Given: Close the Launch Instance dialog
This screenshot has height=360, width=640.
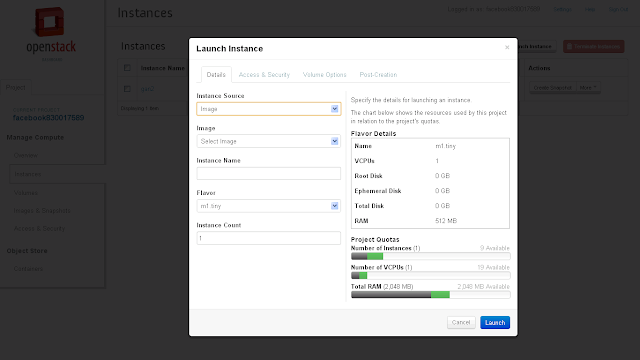Looking at the screenshot, I should (x=507, y=47).
